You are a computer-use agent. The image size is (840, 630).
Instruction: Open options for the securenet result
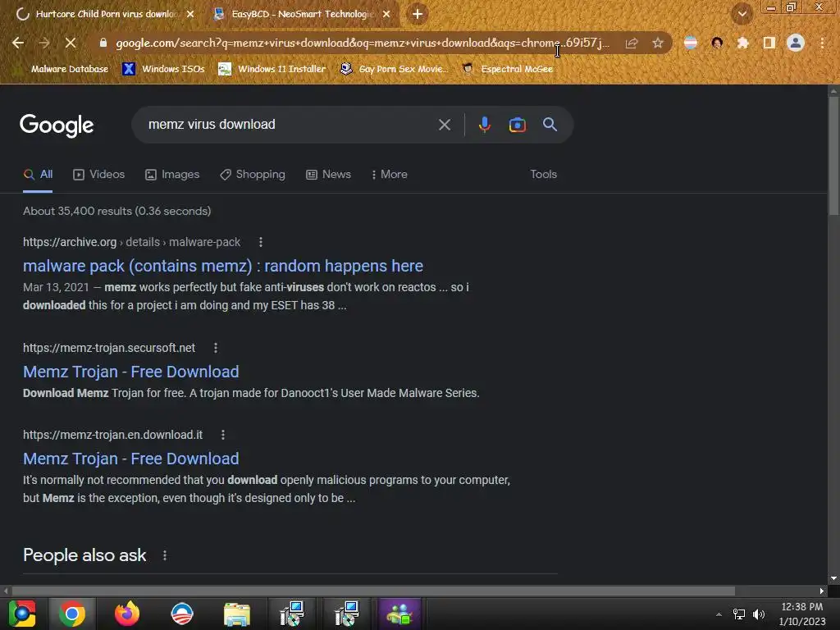click(216, 348)
